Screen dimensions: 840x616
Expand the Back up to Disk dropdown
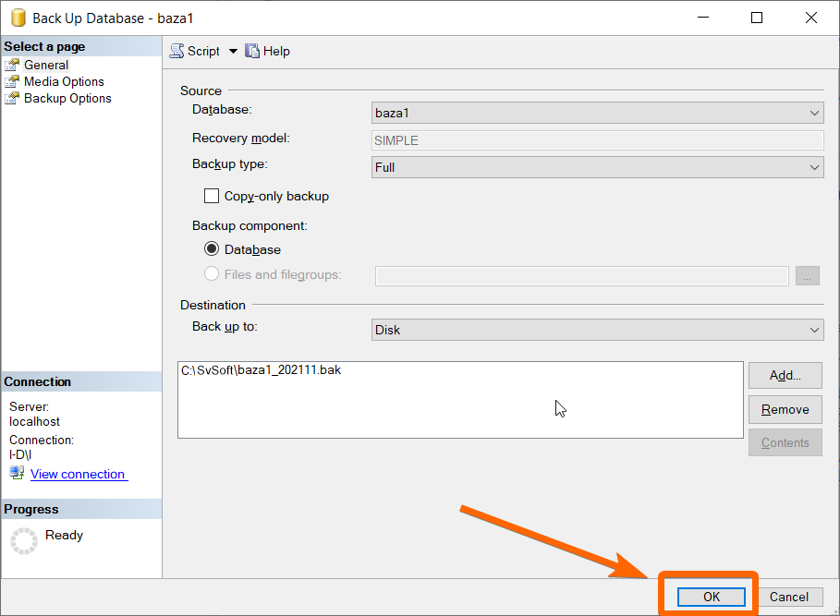(597, 330)
